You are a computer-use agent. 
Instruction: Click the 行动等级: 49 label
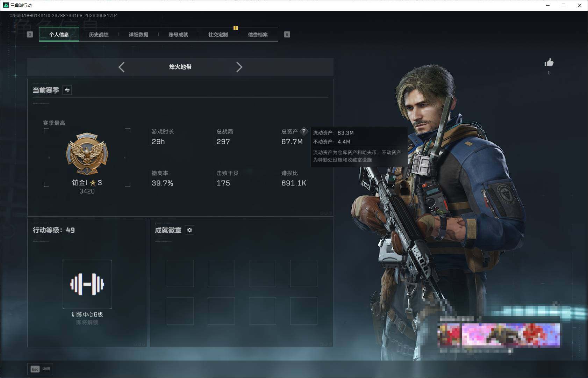pos(54,230)
